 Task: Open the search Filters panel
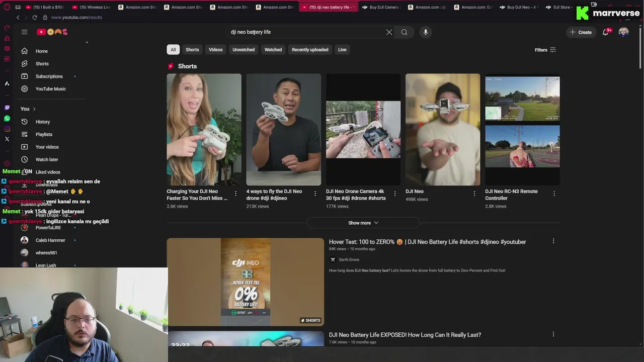click(x=545, y=50)
